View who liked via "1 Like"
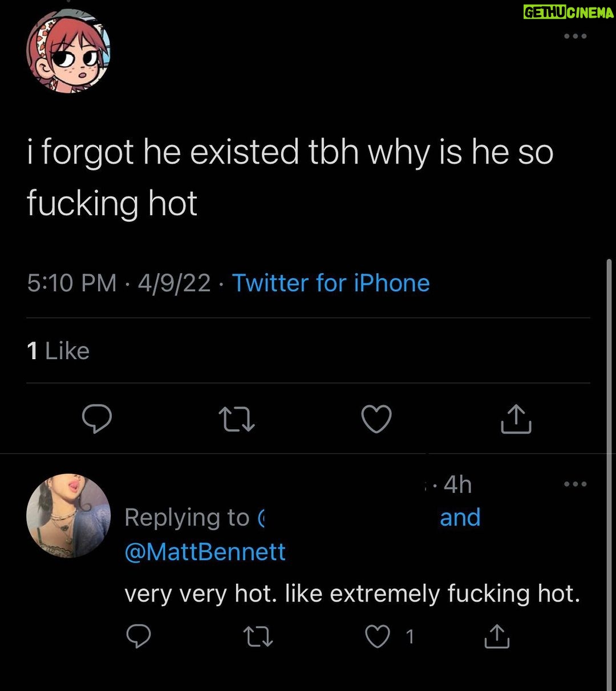The width and height of the screenshot is (616, 691). pyautogui.click(x=58, y=351)
